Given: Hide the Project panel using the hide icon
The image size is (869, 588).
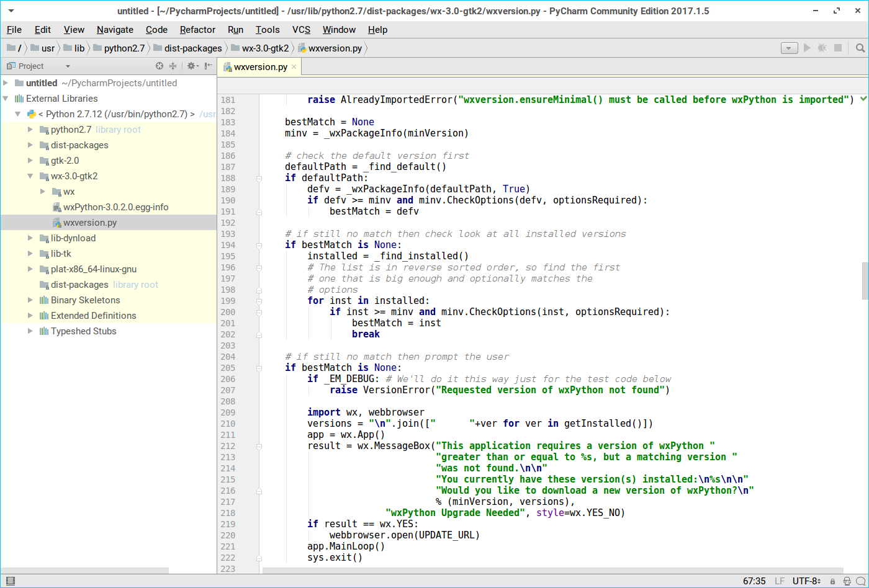Looking at the screenshot, I should pyautogui.click(x=209, y=66).
